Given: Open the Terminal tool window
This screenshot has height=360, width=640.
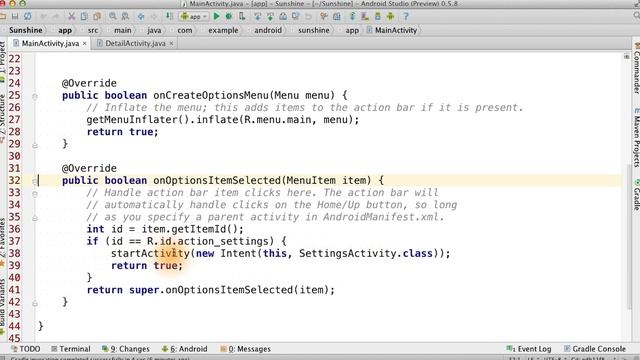Looking at the screenshot, I should [71, 349].
